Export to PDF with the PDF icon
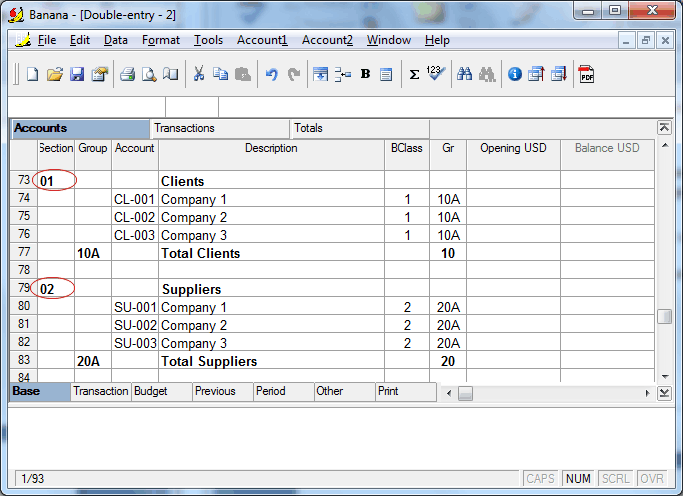 click(586, 74)
